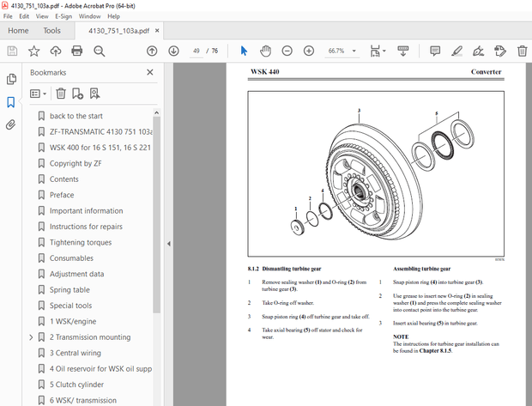Open the View menu
The height and width of the screenshot is (406, 532).
pos(42,16)
